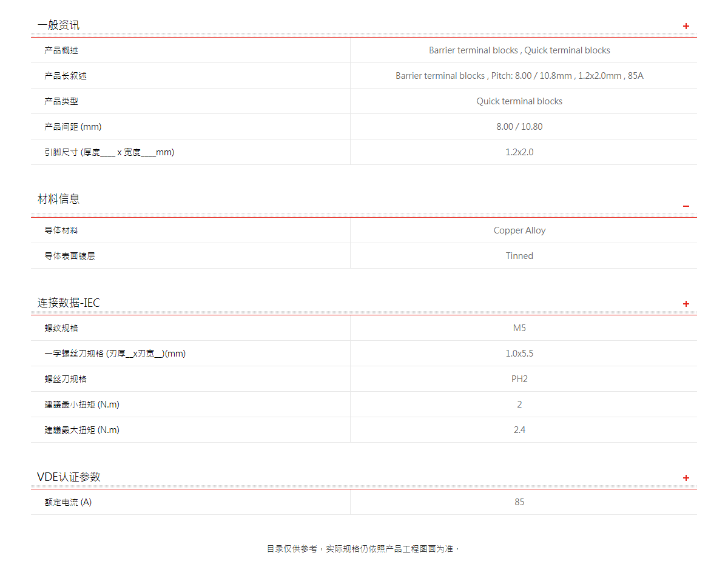728x564 pixels.
Task: Select the 'Copper Alloy' value
Action: 519,230
